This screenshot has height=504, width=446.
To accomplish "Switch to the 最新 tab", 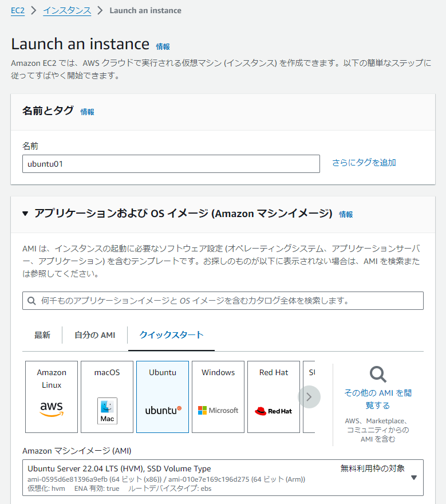I will pos(42,335).
